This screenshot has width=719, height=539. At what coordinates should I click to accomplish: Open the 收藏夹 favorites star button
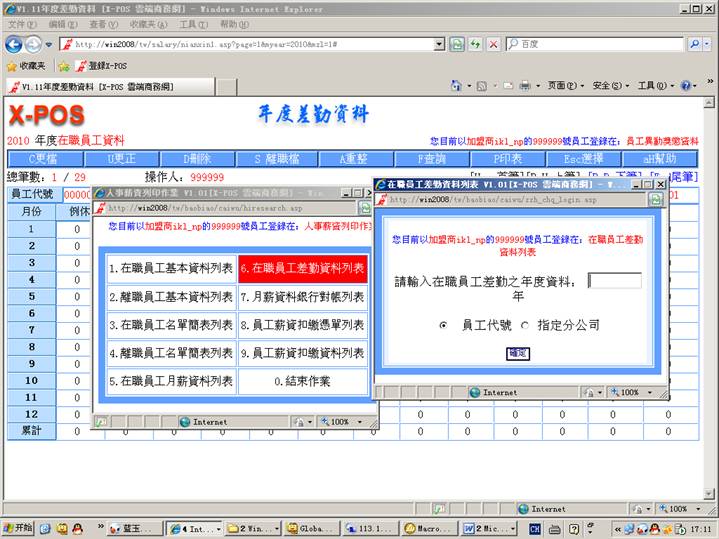tap(27, 66)
